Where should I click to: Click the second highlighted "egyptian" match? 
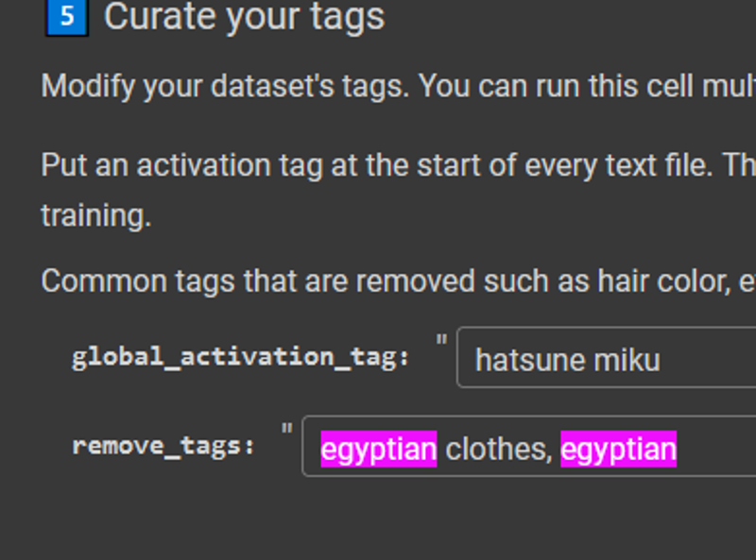619,449
